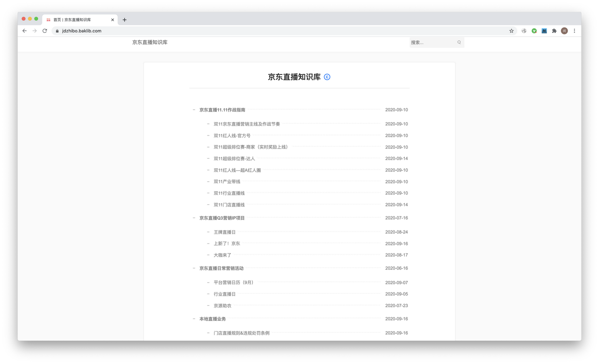Close the 首页 | 京东直播知识库 tab
This screenshot has width=599, height=364.
point(112,20)
